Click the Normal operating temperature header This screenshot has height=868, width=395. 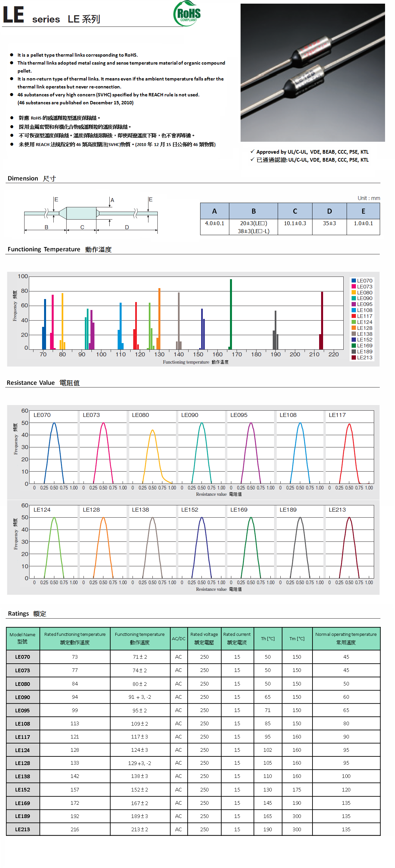(346, 638)
